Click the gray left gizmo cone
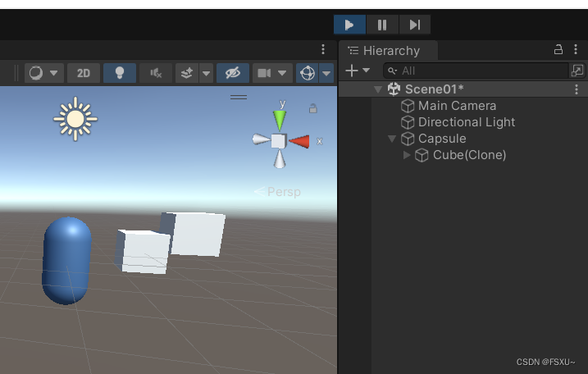This screenshot has height=374, width=588. tap(261, 139)
